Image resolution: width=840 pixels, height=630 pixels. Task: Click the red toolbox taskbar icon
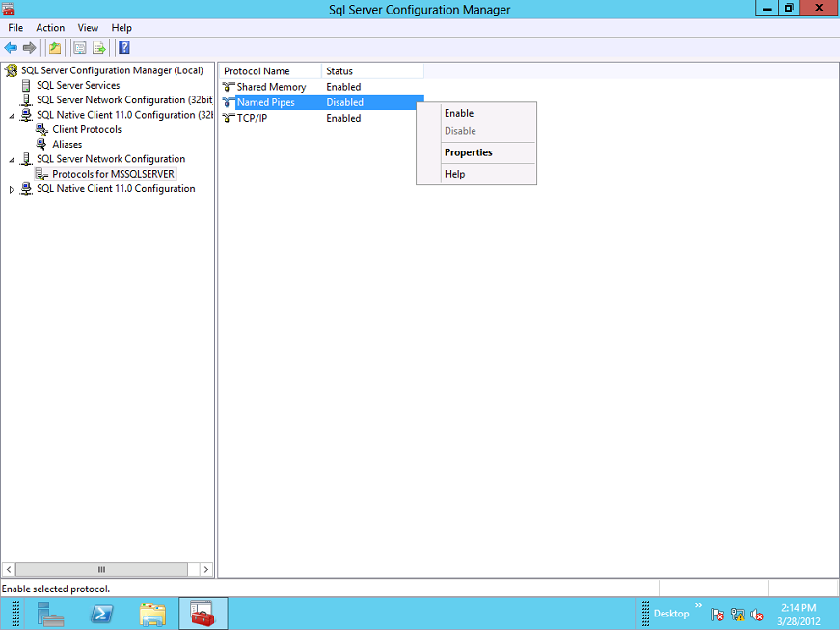pos(203,614)
